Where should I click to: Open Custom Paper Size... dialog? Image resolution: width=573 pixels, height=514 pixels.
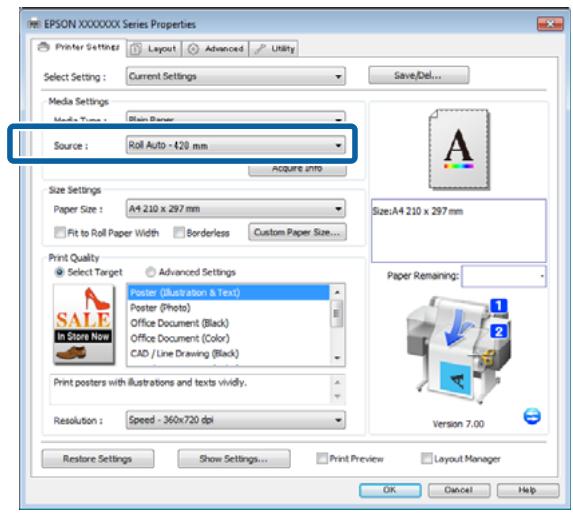coord(297,232)
